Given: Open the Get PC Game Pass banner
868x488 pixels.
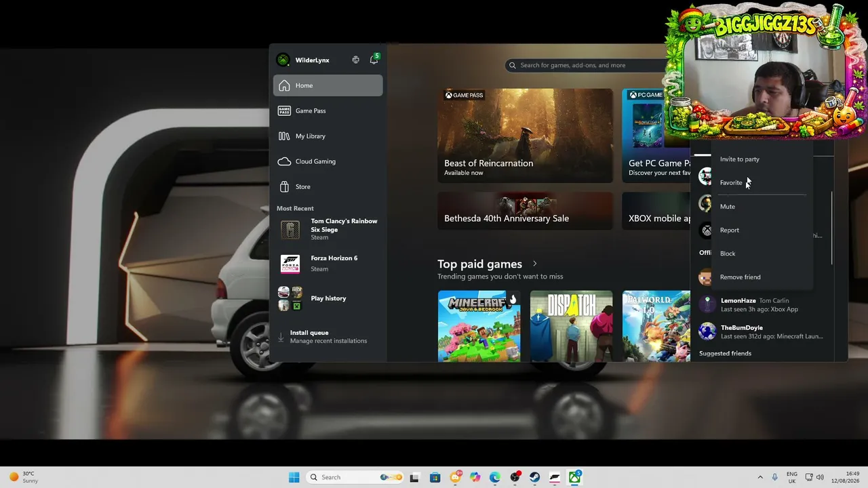Looking at the screenshot, I should coord(656,136).
